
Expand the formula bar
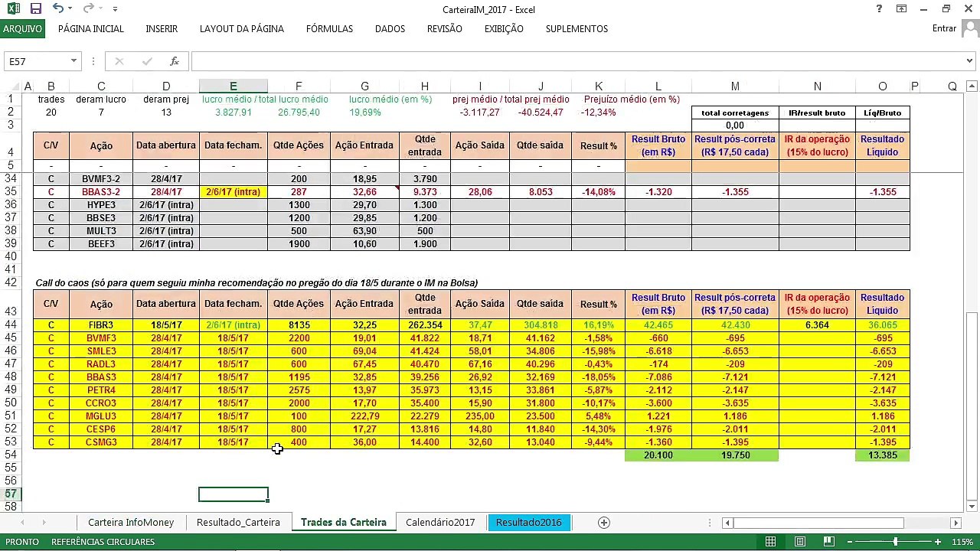click(x=970, y=61)
